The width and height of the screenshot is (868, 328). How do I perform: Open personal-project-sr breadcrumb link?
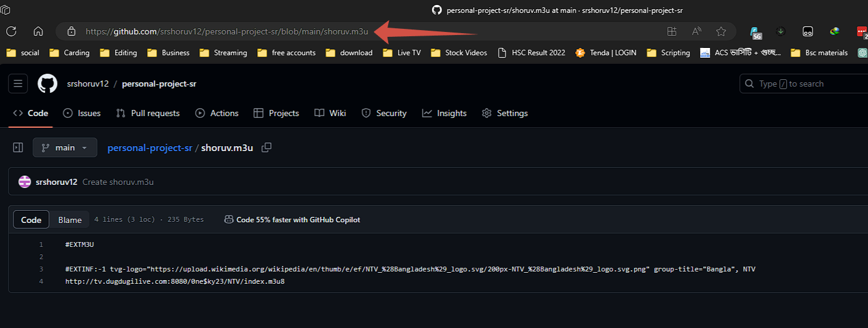pos(149,147)
